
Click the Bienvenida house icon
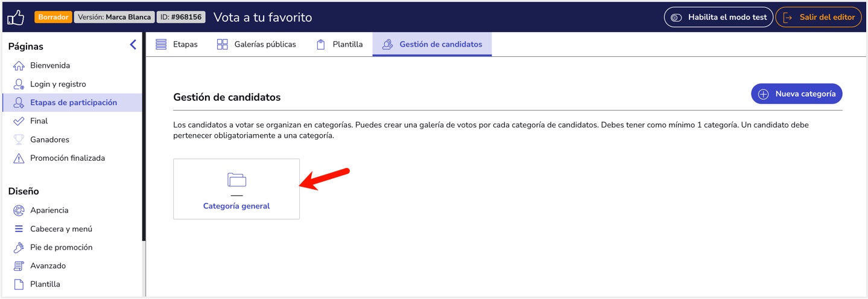(x=19, y=66)
